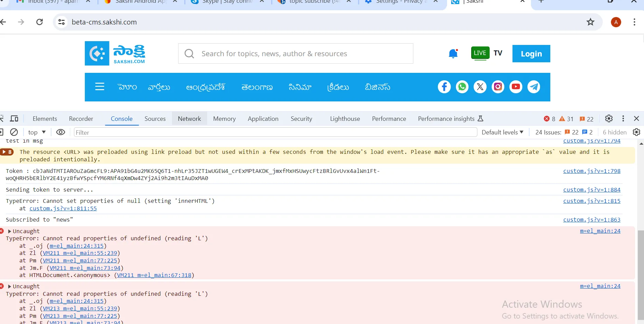
Task: Open Sakshi Instagram icon
Action: click(498, 87)
